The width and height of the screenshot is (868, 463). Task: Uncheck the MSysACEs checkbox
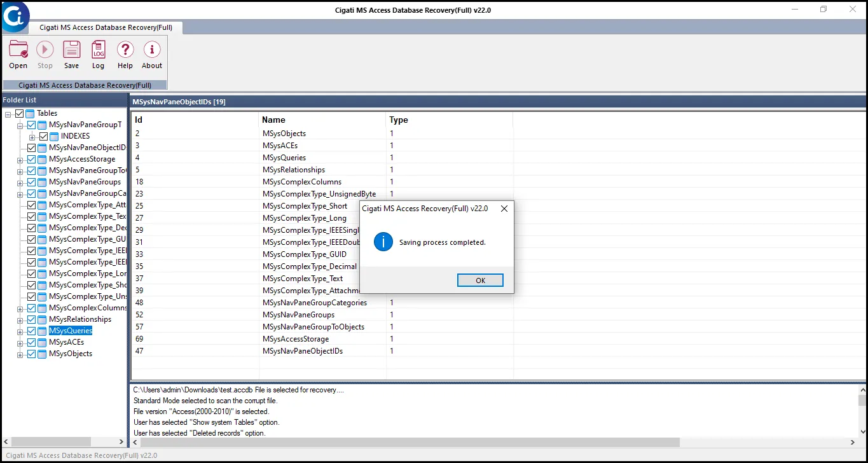pyautogui.click(x=31, y=342)
